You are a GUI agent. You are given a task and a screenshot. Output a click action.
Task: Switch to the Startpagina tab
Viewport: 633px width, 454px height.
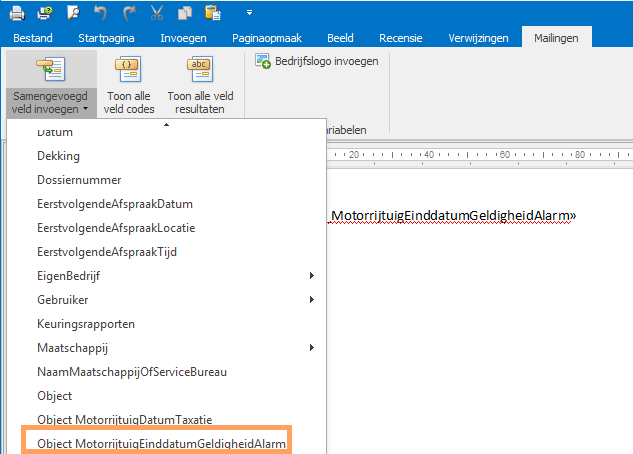coord(106,38)
